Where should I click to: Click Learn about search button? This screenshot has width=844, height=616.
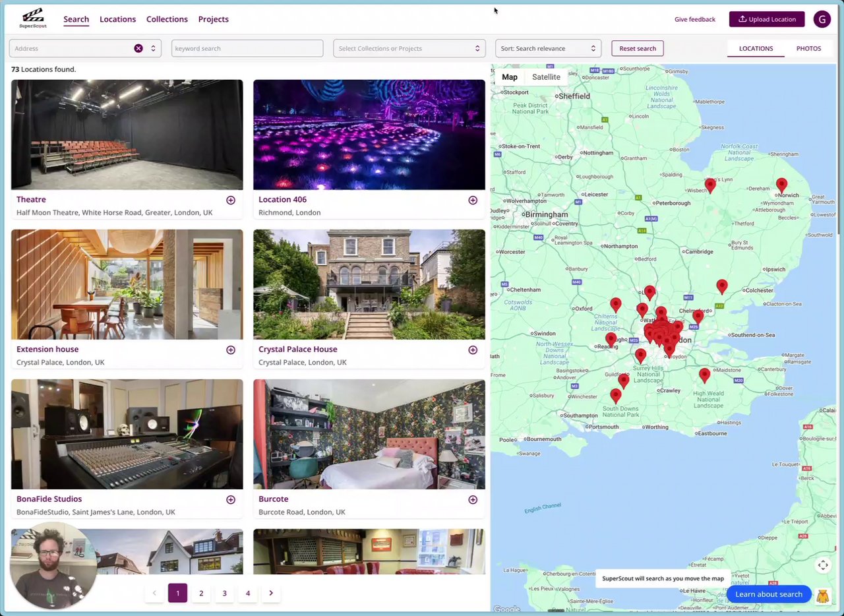click(x=769, y=594)
